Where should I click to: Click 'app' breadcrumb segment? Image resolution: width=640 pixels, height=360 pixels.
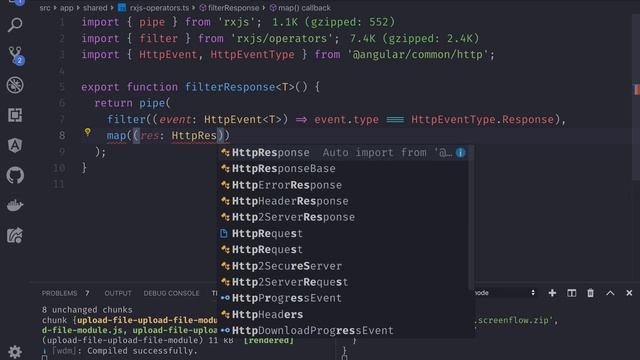(x=66, y=8)
